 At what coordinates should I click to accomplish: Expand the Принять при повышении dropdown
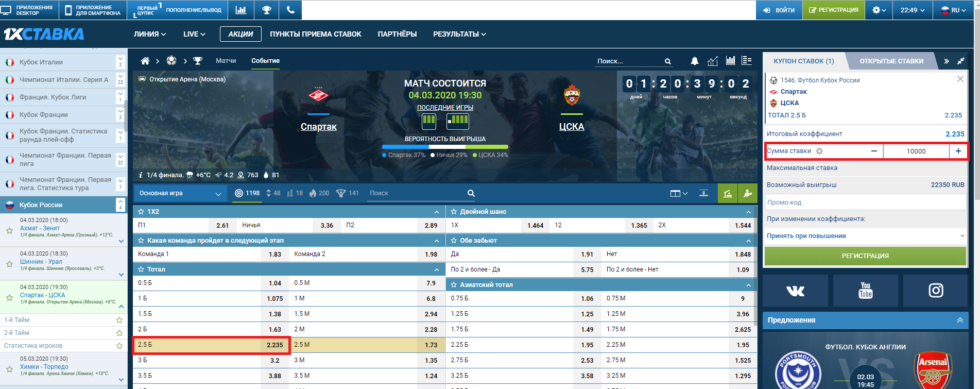point(865,236)
